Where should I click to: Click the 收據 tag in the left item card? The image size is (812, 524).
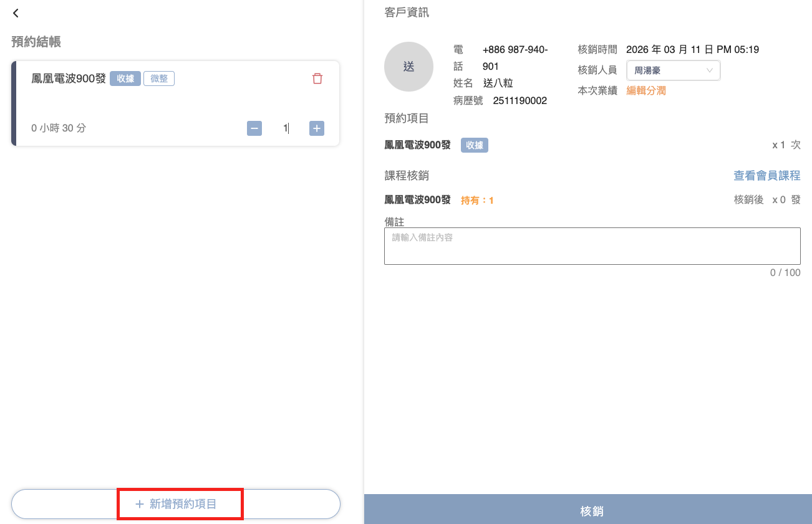tap(125, 79)
